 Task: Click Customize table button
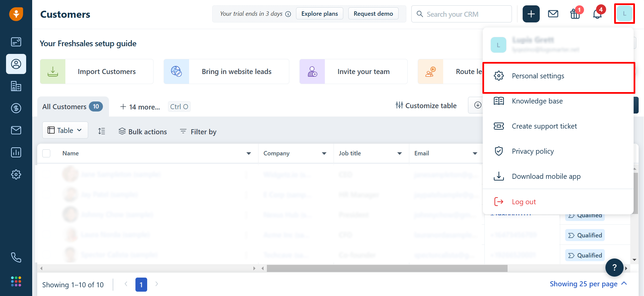(x=426, y=105)
